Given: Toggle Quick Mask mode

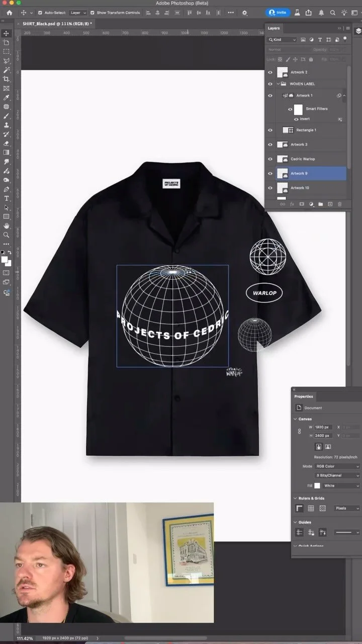Looking at the screenshot, I should click(x=7, y=273).
